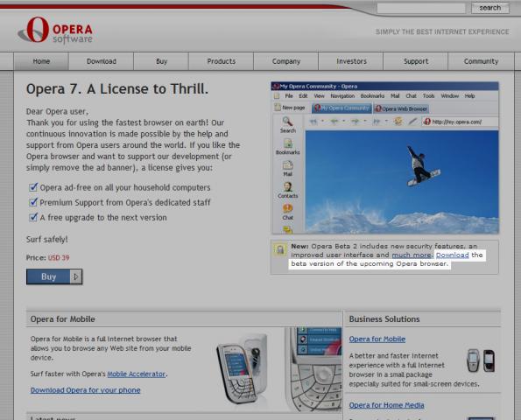Open the Download navigation tab

[x=102, y=61]
